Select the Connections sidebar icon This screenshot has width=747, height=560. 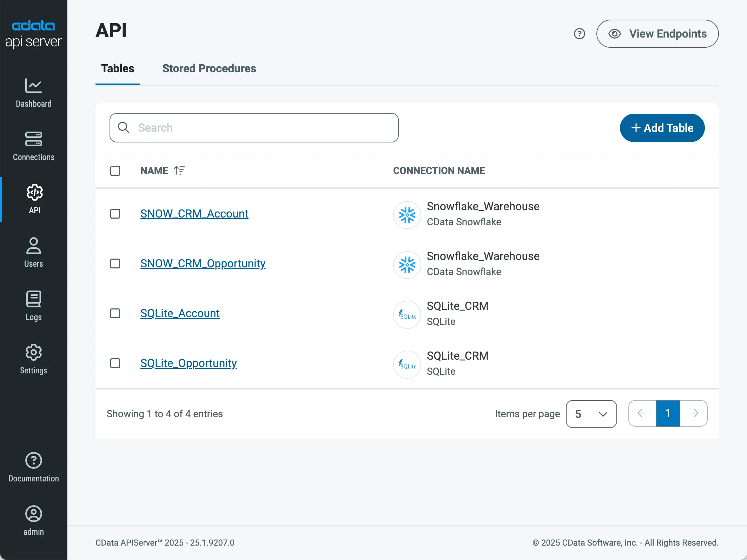33,146
